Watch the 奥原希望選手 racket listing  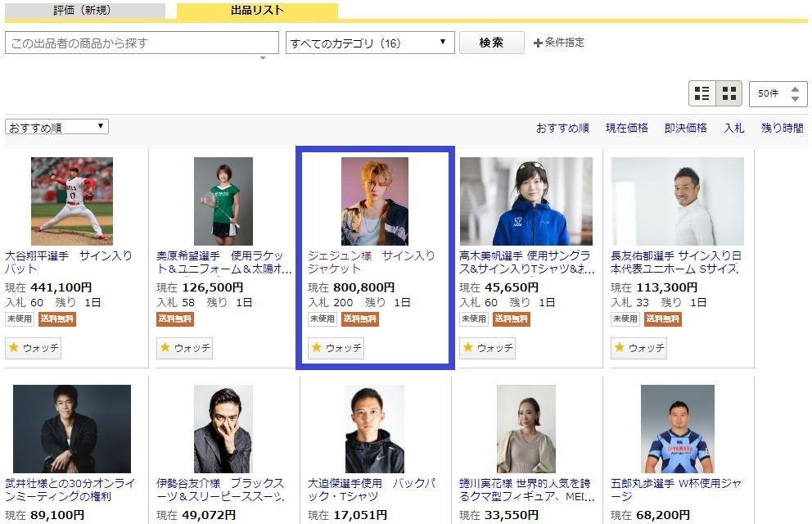pos(184,348)
